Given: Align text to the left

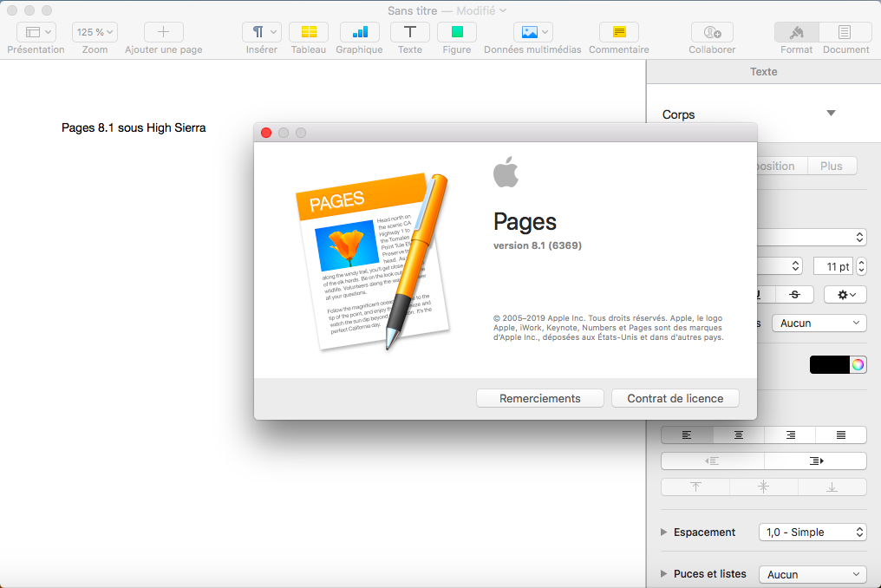Looking at the screenshot, I should [x=687, y=434].
